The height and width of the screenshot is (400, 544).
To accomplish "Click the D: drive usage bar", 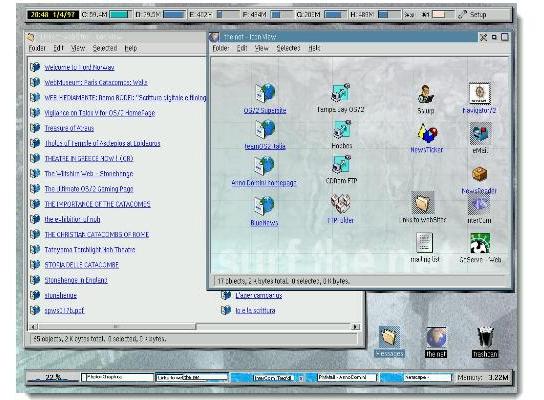I will 173,15.
